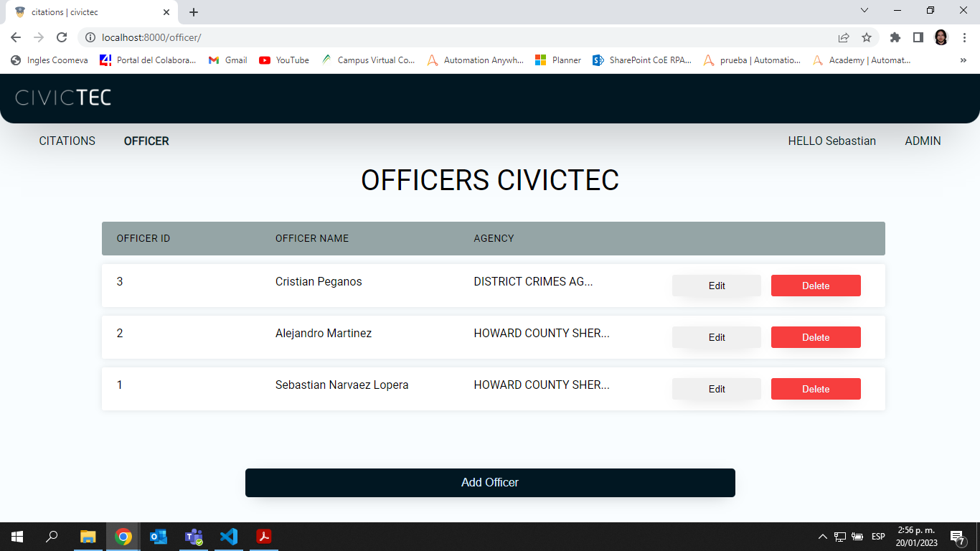Viewport: 980px width, 551px height.
Task: Open Visual Studio Code from the taskbar
Action: coord(228,537)
